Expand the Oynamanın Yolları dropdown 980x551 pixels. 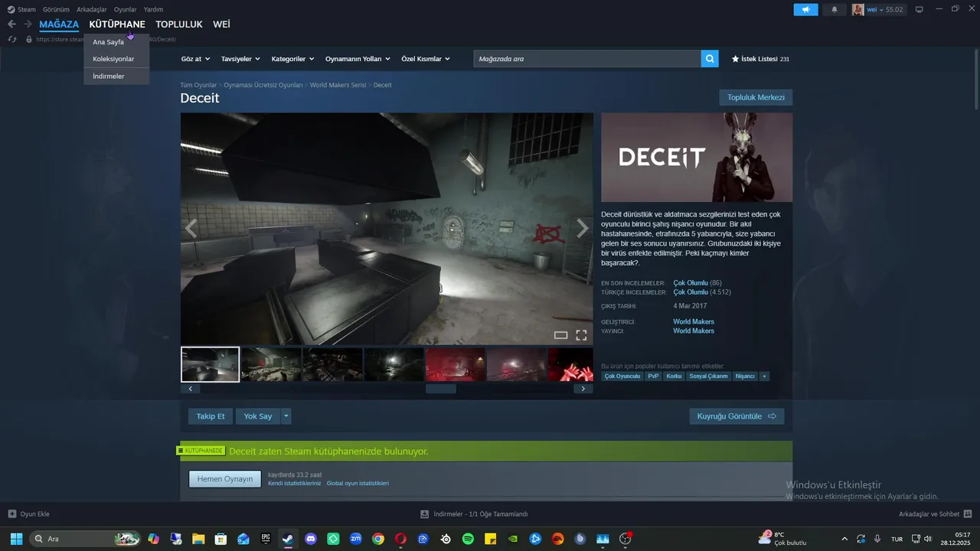(x=358, y=59)
